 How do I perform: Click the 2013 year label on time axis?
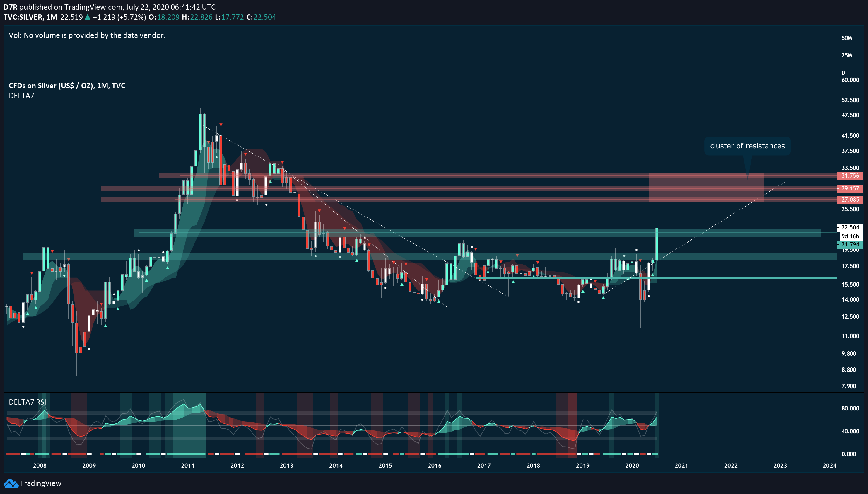click(286, 466)
